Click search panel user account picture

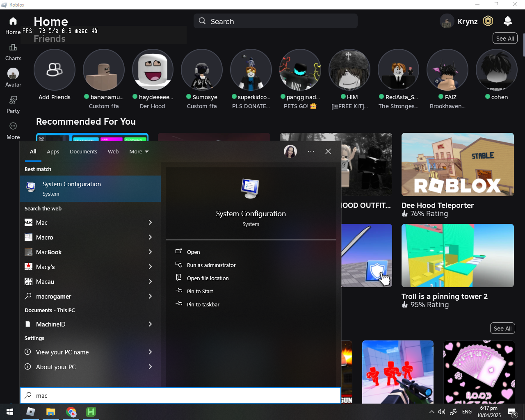coord(290,151)
